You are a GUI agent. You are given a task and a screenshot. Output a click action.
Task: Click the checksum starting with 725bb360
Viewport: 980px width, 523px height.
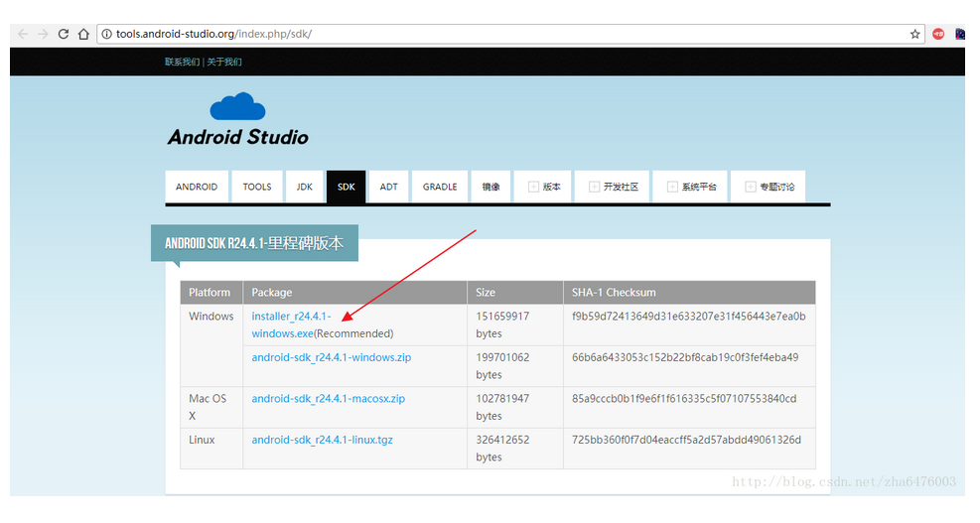[x=686, y=440]
